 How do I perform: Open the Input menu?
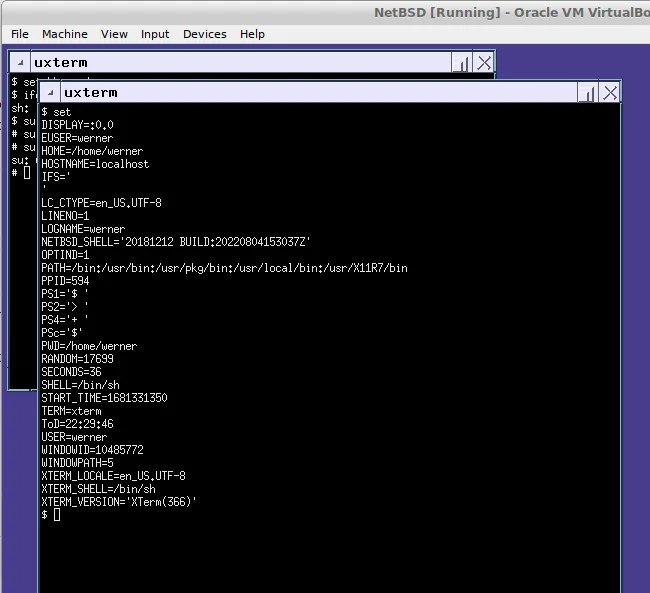[x=155, y=34]
